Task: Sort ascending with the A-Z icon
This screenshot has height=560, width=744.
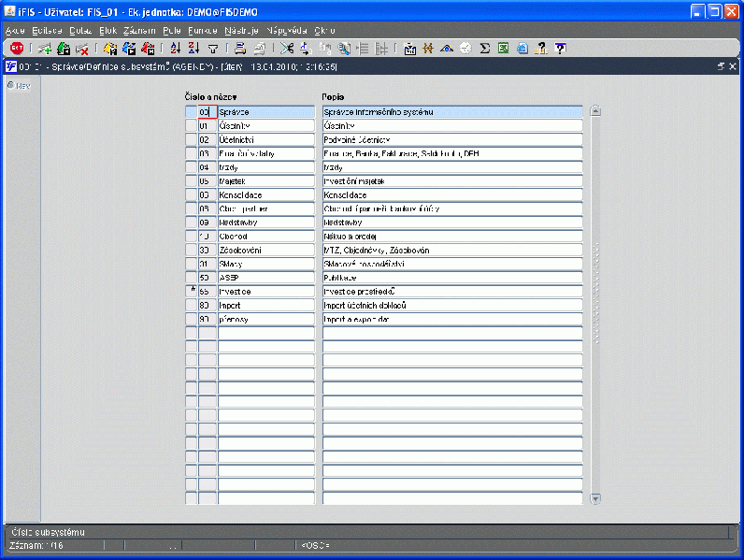Action: 176,48
